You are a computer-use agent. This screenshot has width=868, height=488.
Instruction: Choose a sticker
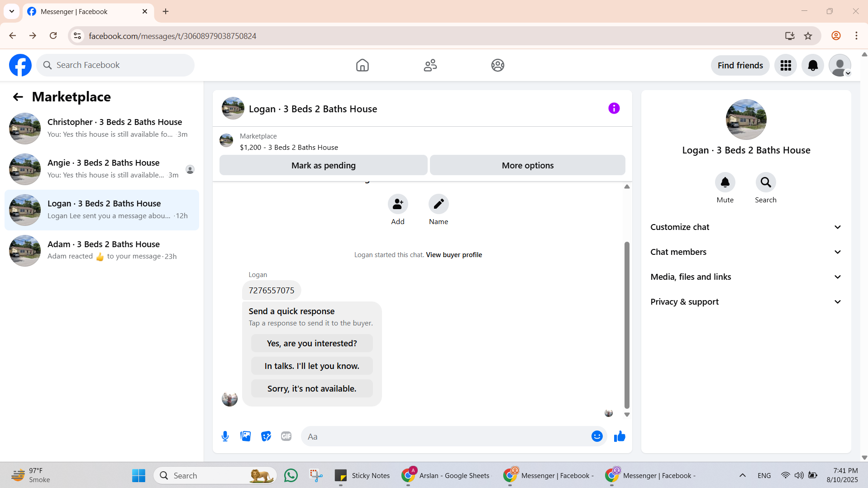[x=266, y=436]
